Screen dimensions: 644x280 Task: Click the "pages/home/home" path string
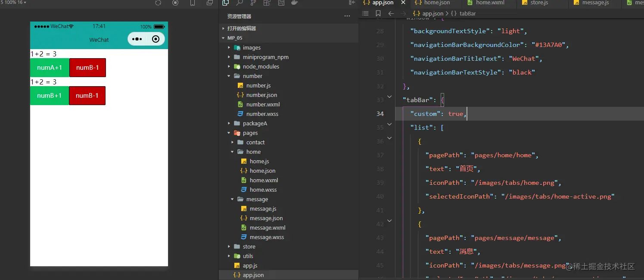pos(503,155)
